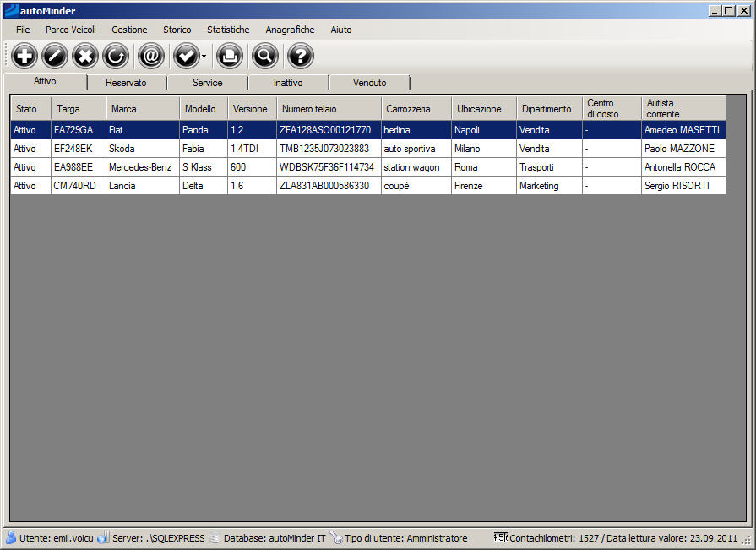This screenshot has height=550, width=756.
Task: Click the auto sportiva cell
Action: tap(416, 149)
